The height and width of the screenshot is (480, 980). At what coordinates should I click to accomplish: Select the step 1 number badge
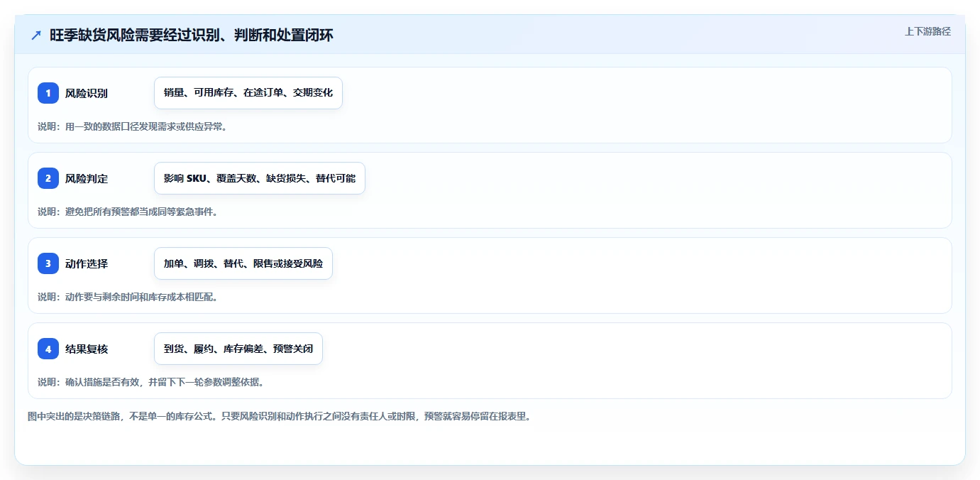pyautogui.click(x=48, y=93)
